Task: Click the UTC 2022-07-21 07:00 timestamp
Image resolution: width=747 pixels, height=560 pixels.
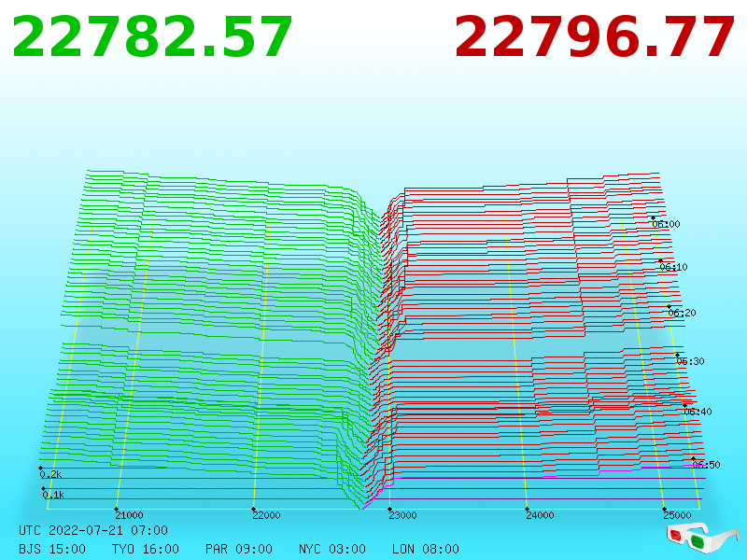Action: pyautogui.click(x=93, y=530)
